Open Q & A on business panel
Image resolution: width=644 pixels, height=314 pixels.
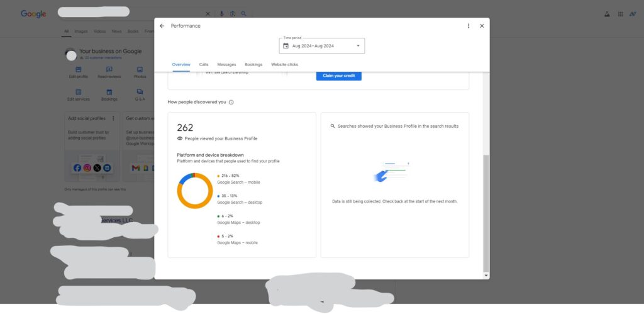pos(140,96)
